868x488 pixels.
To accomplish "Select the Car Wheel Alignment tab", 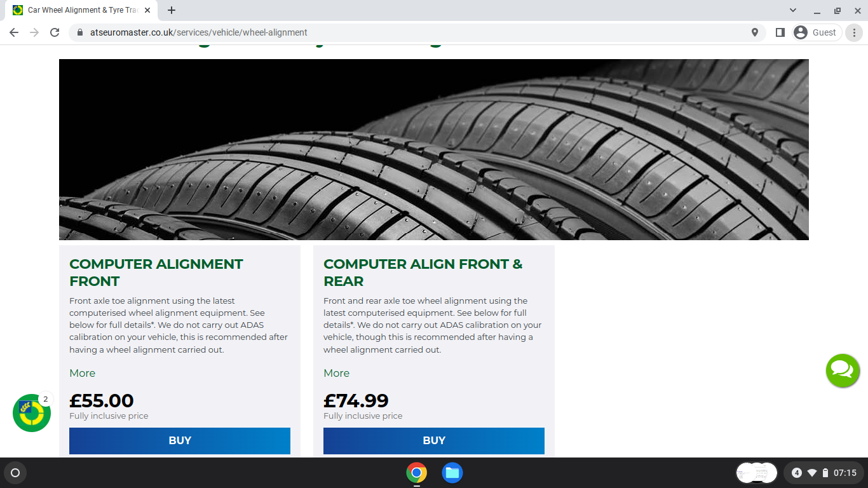I will pos(81,10).
